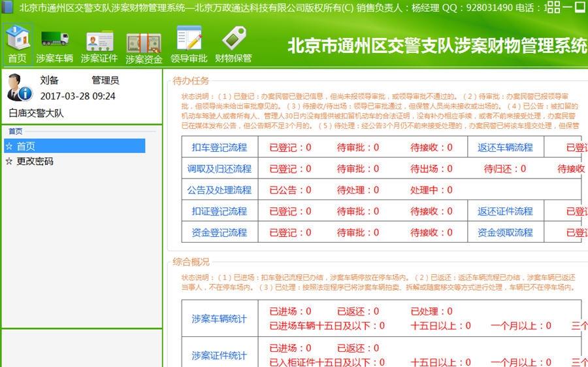Click 已登记：0 in 资金登记流程 row

(x=290, y=232)
